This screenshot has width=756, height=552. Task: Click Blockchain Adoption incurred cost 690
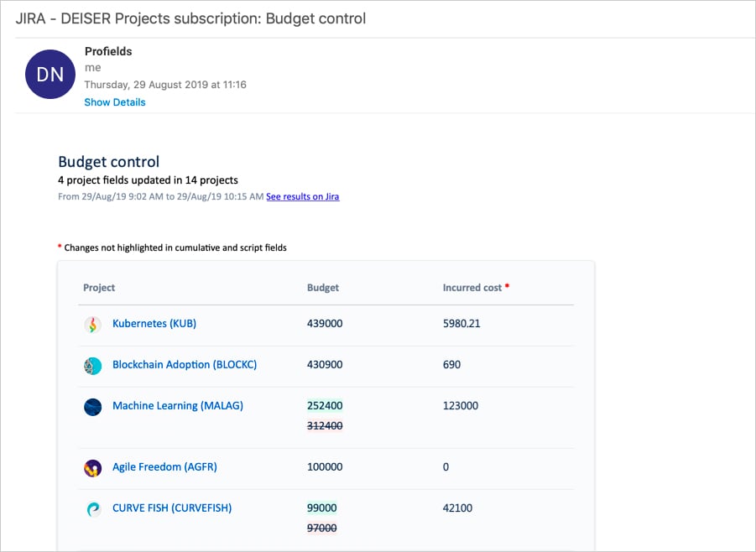(x=451, y=364)
